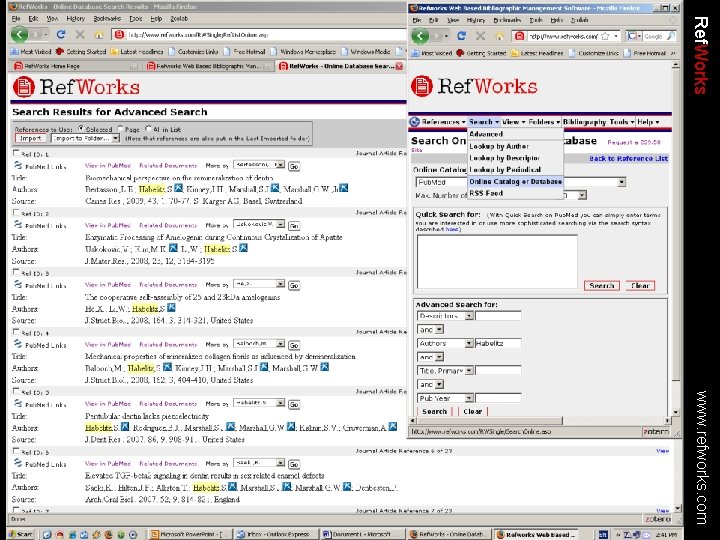Image resolution: width=720 pixels, height=540 pixels.
Task: Click Clear button in Advanced Search
Action: (472, 411)
